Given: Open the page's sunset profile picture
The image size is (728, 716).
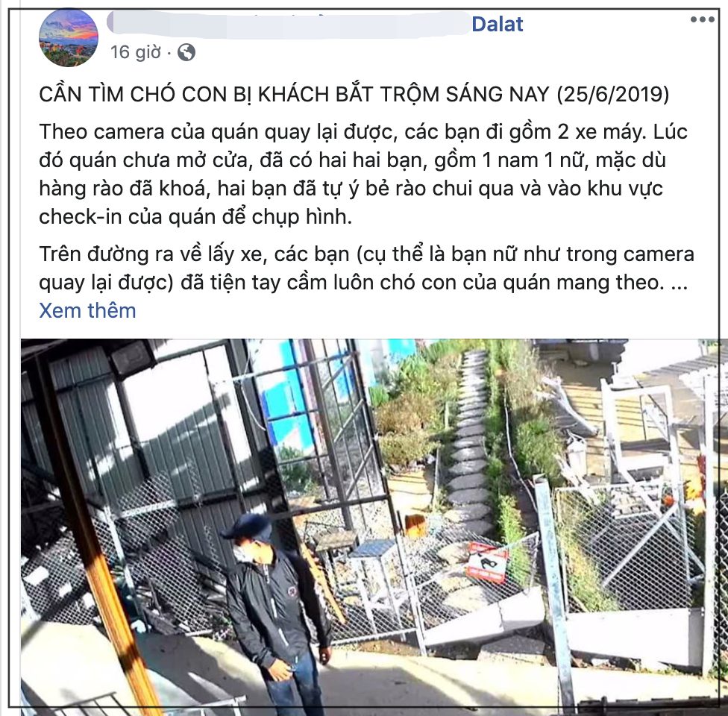Looking at the screenshot, I should (x=69, y=37).
